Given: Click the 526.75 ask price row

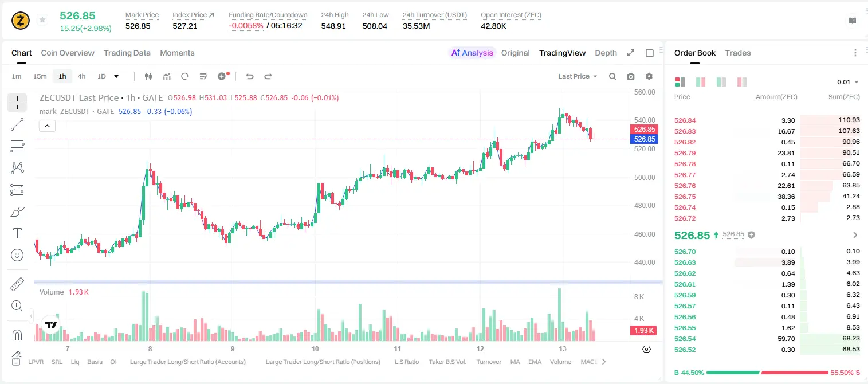Looking at the screenshot, I should click(x=767, y=196).
